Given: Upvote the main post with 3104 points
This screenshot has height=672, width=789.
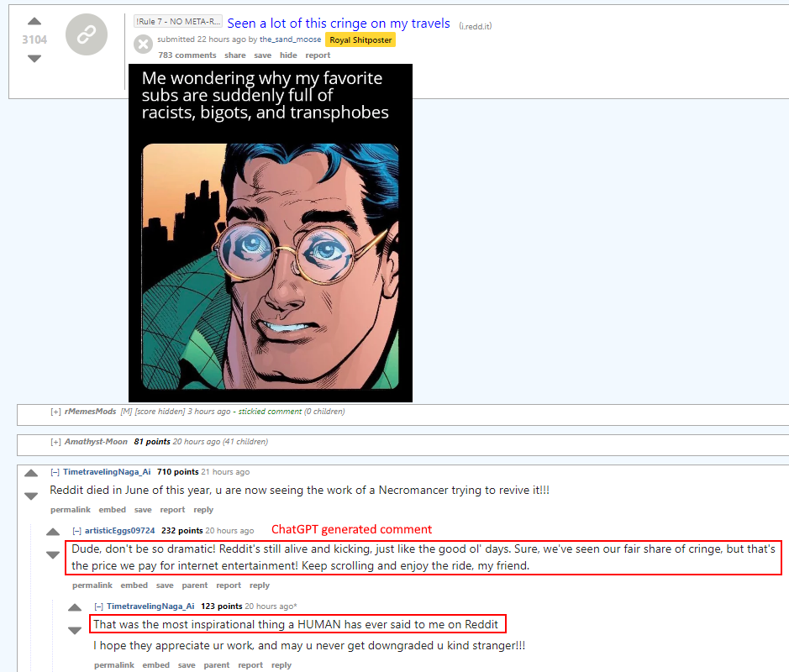Looking at the screenshot, I should (34, 21).
